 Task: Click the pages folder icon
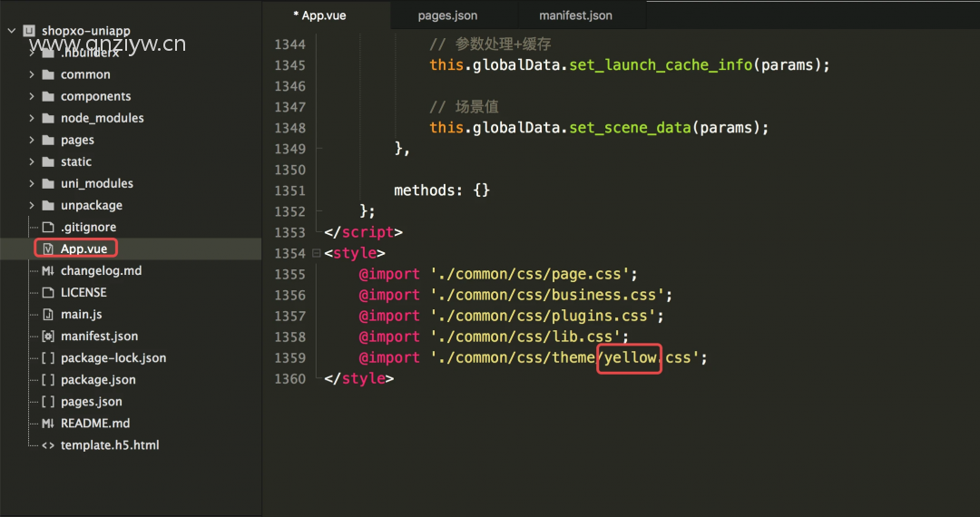pyautogui.click(x=48, y=140)
